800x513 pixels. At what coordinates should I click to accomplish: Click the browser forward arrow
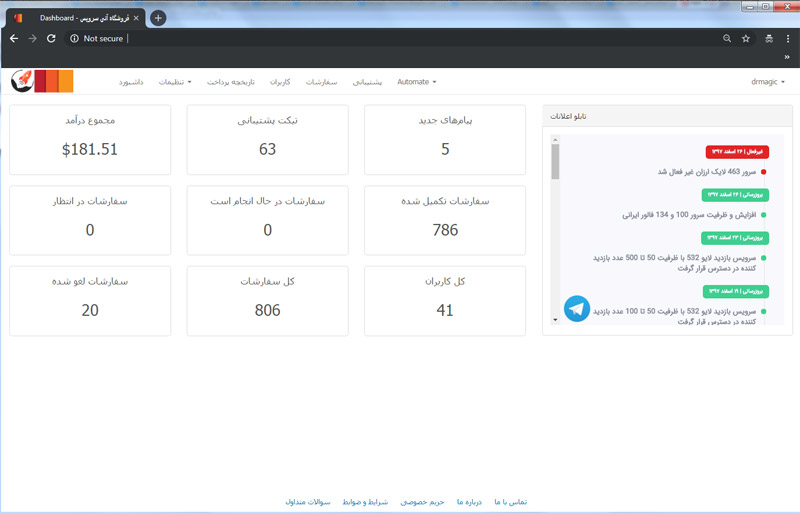click(32, 38)
